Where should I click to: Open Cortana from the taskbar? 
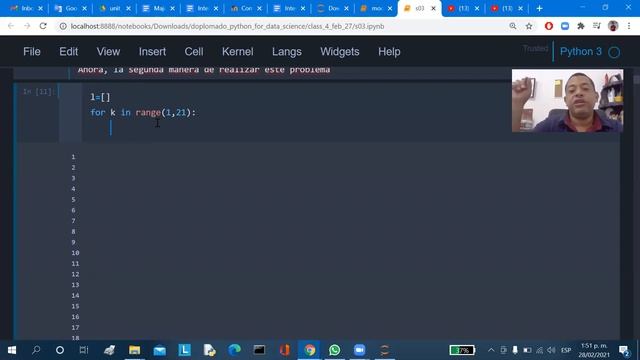pyautogui.click(x=60, y=350)
